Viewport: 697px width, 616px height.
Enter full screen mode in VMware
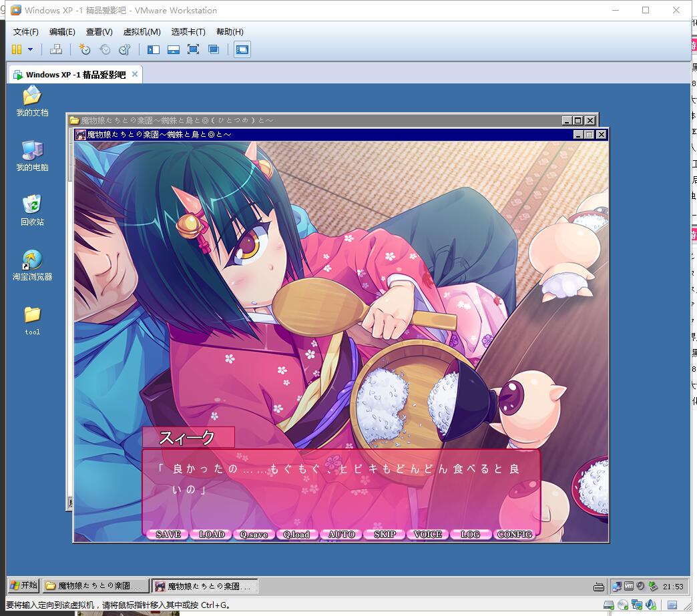point(193,49)
